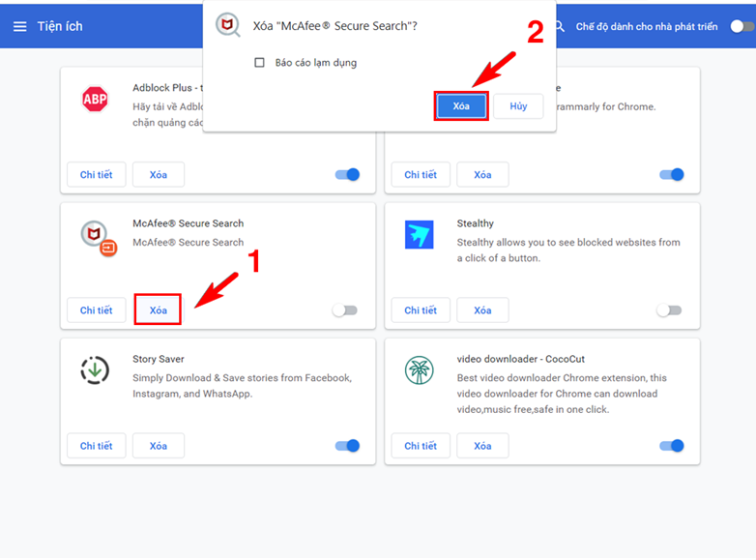Screen dimensions: 756x560
Task: Click the Story Saver description text
Action: point(242,386)
